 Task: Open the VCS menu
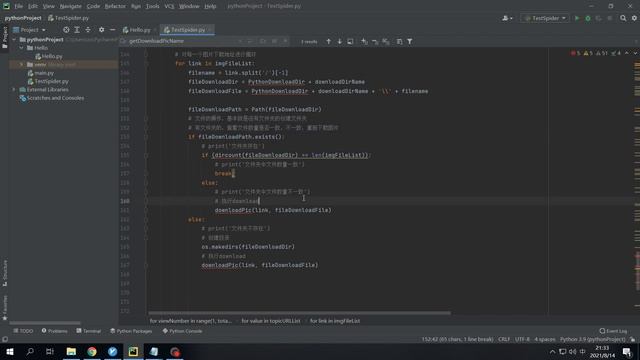point(169,6)
